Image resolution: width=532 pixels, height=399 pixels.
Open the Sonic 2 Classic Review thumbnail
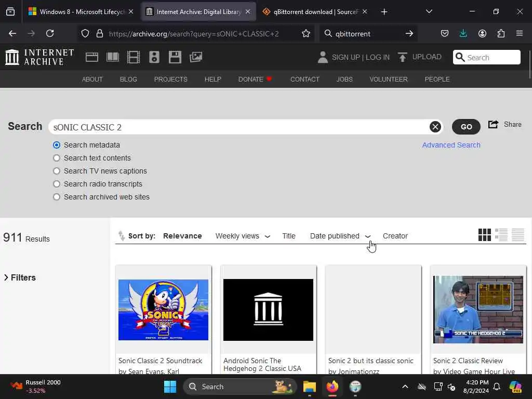[478, 310]
